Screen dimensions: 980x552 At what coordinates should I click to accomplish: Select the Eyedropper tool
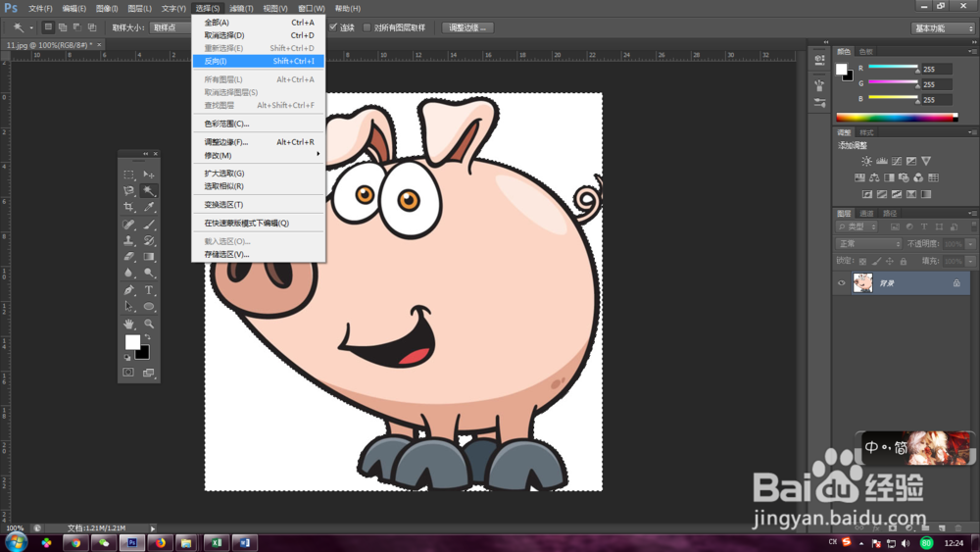tap(149, 207)
